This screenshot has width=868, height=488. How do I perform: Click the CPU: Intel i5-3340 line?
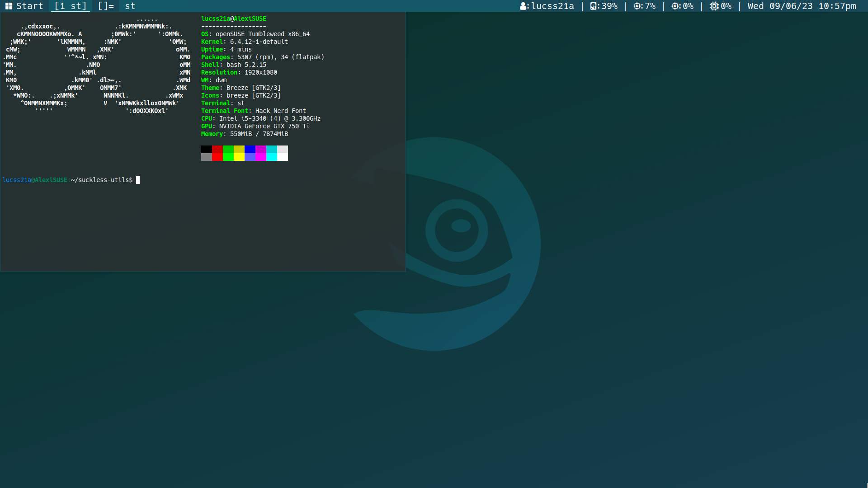pyautogui.click(x=261, y=118)
